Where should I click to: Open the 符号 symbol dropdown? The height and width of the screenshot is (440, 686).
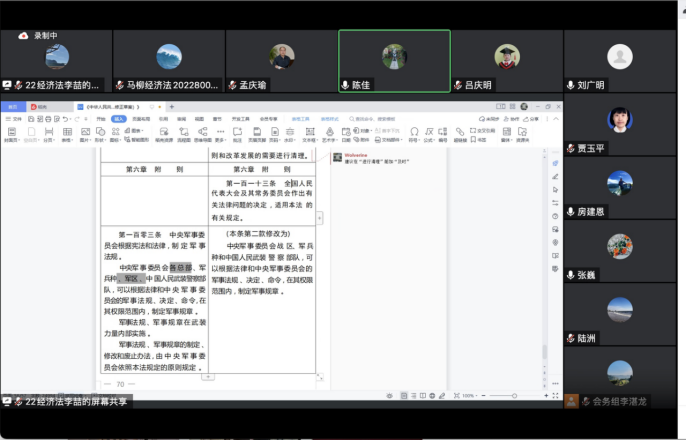414,140
